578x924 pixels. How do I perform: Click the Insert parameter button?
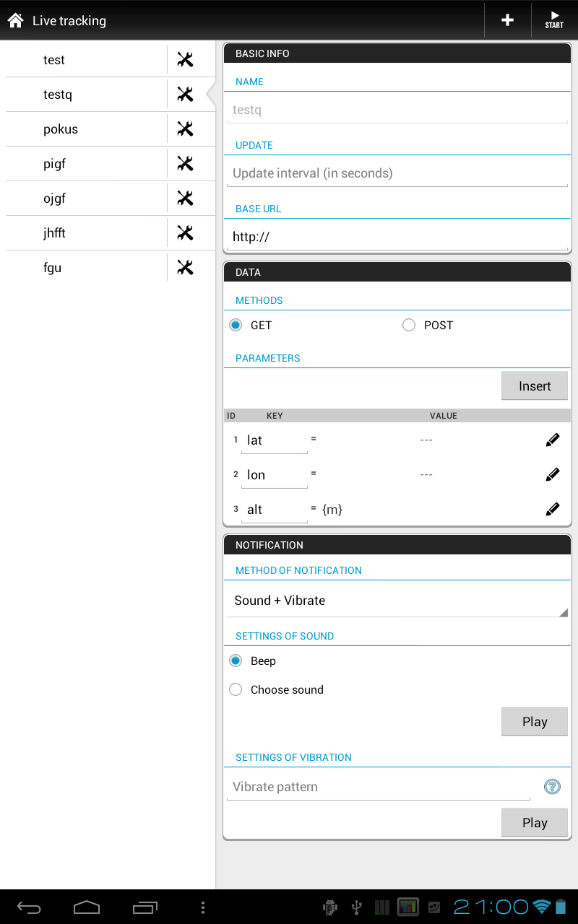pos(534,386)
